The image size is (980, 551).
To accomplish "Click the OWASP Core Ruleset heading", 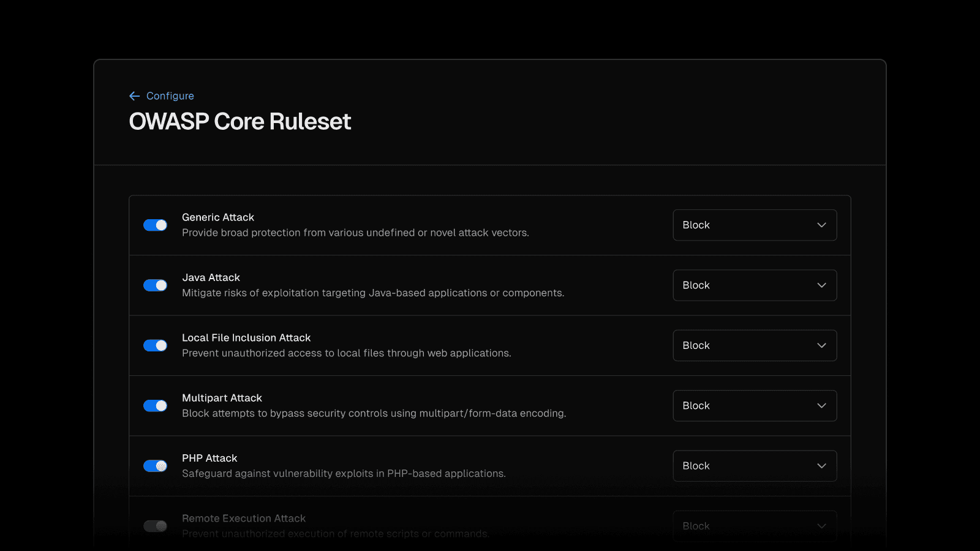I will pyautogui.click(x=239, y=122).
